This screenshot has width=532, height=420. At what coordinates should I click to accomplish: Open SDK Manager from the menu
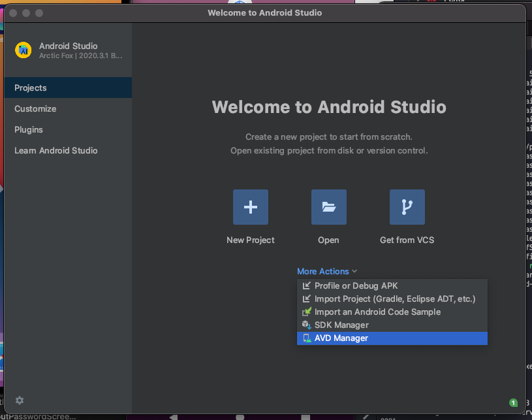tap(392, 325)
